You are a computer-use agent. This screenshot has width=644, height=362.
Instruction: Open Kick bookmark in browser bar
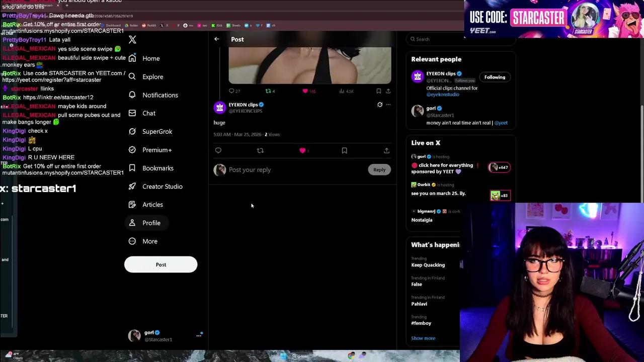(x=216, y=25)
